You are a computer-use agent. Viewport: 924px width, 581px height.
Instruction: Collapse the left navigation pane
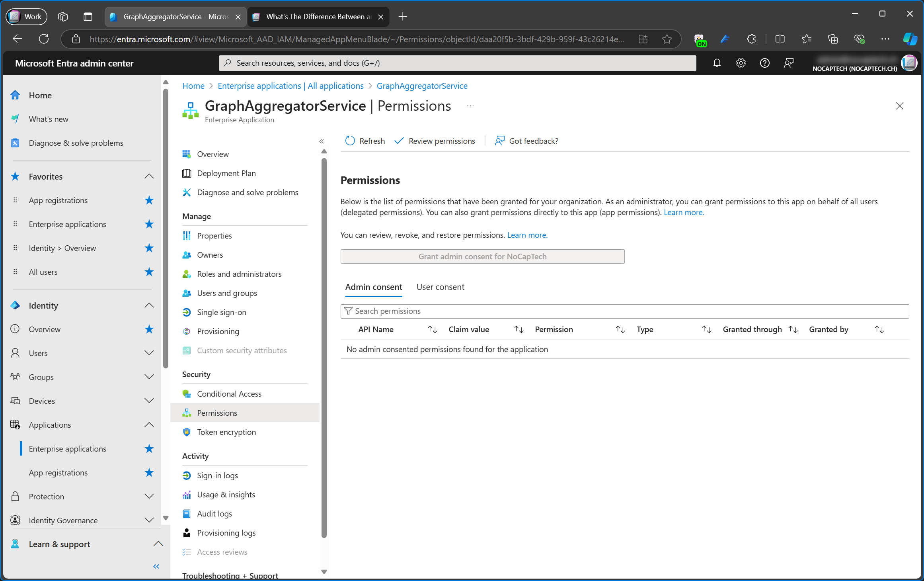156,566
